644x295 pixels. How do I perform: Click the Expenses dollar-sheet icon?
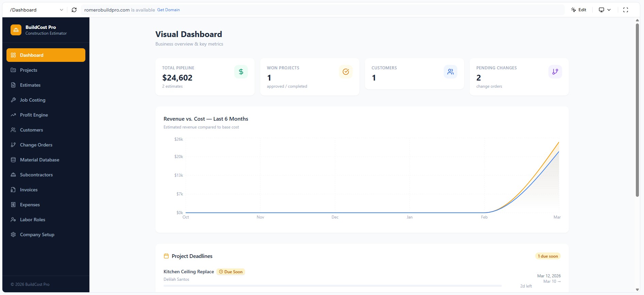coord(13,205)
